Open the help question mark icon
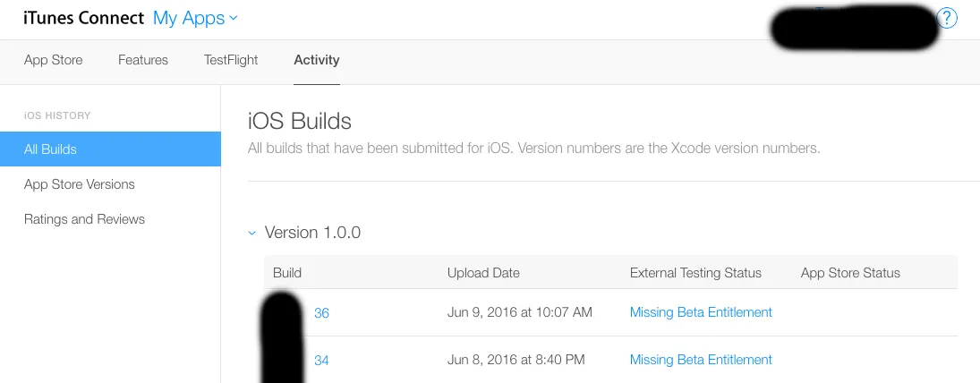 click(947, 18)
